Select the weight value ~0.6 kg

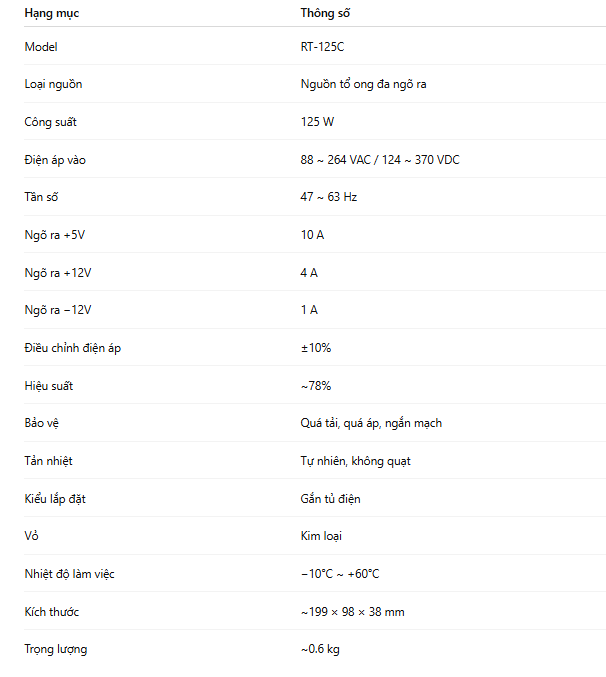point(320,649)
